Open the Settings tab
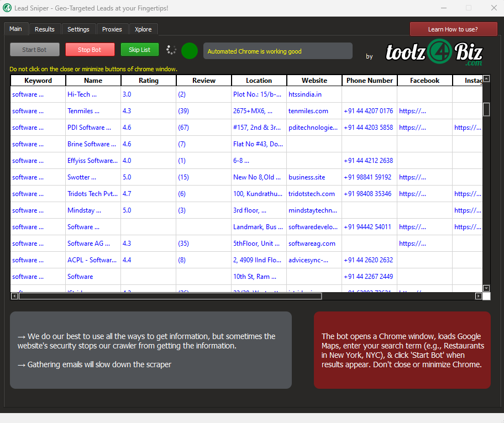The height and width of the screenshot is (423, 504). pyautogui.click(x=78, y=29)
